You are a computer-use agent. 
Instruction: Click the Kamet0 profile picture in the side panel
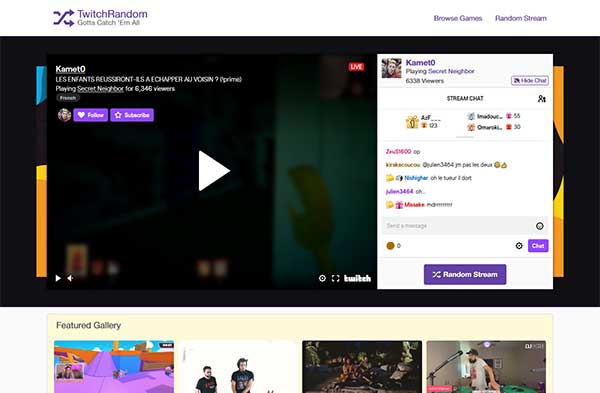tap(391, 68)
